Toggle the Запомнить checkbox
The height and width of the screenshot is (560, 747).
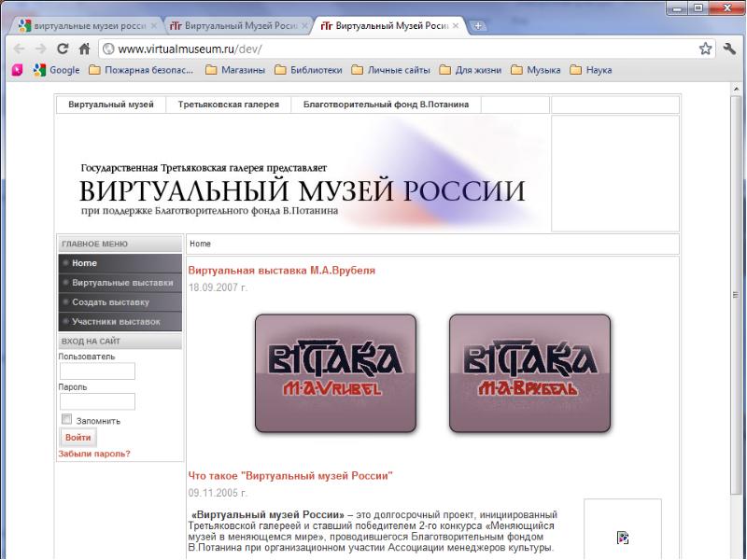coord(66,420)
